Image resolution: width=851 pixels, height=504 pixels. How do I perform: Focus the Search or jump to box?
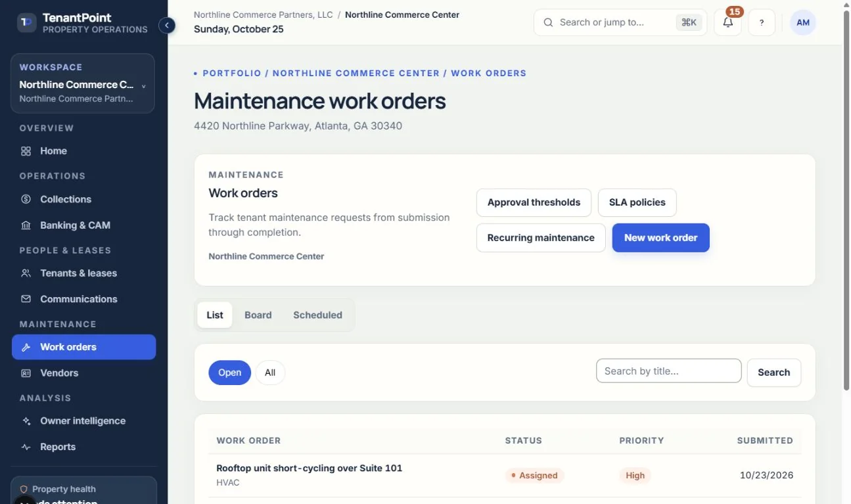(620, 22)
